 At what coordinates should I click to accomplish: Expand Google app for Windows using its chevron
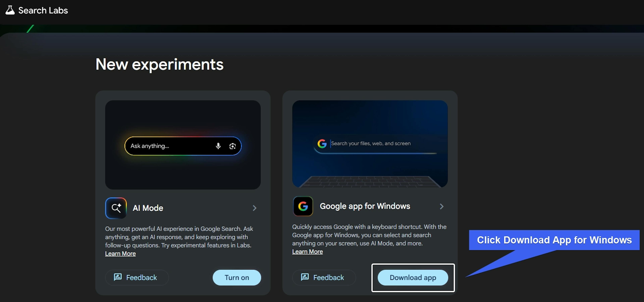(442, 206)
